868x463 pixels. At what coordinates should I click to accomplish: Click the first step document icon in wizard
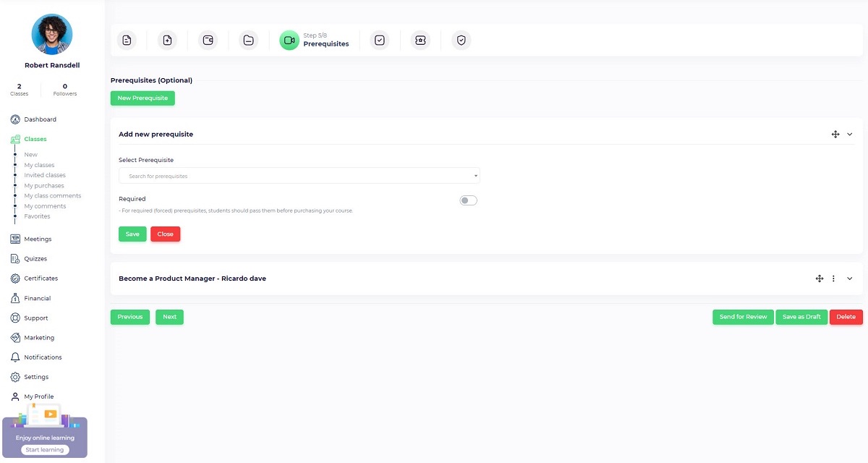127,41
